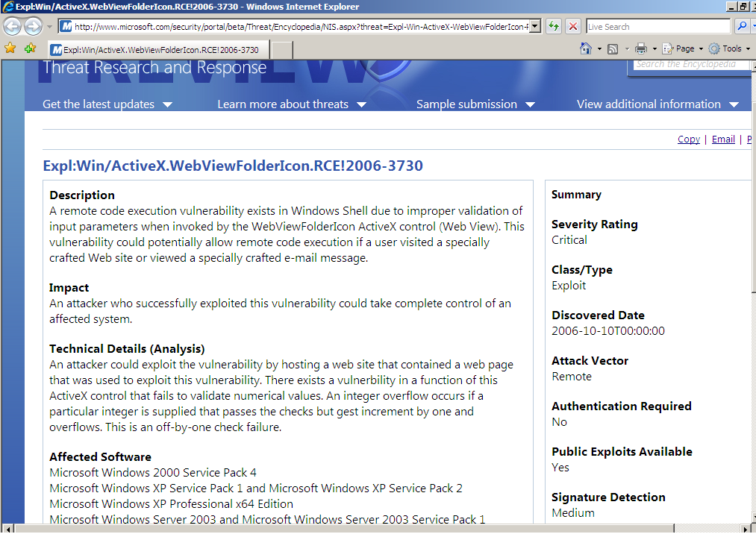Click Technical Details (Analysis) heading
The width and height of the screenshot is (756, 534).
127,349
